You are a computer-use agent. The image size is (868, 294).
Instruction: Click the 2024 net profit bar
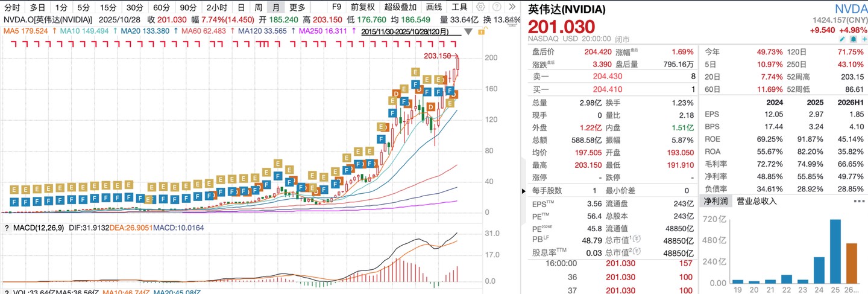(x=819, y=270)
